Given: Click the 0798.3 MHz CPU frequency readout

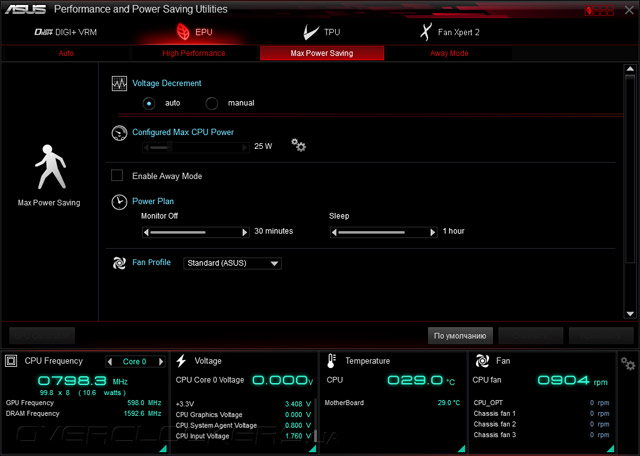Looking at the screenshot, I should coord(83,381).
